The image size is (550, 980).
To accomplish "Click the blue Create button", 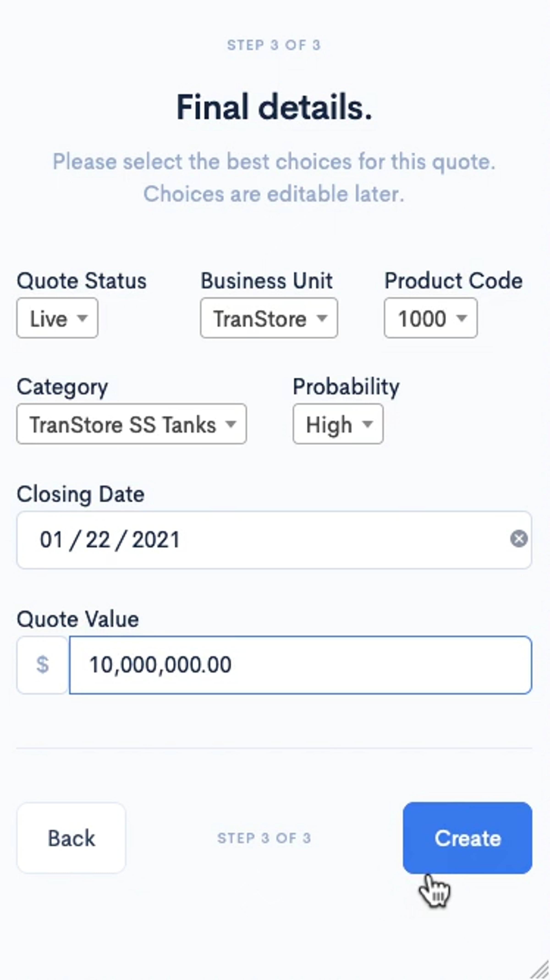I will coord(467,838).
